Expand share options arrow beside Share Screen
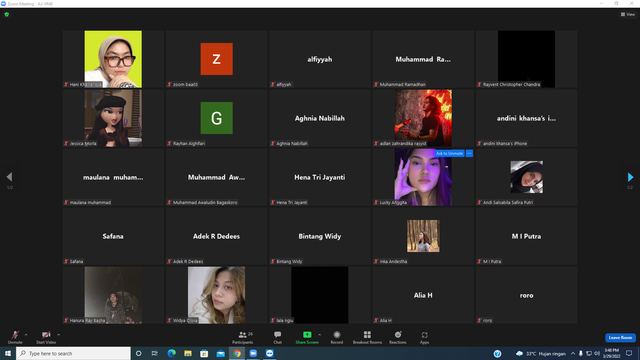 [320, 335]
